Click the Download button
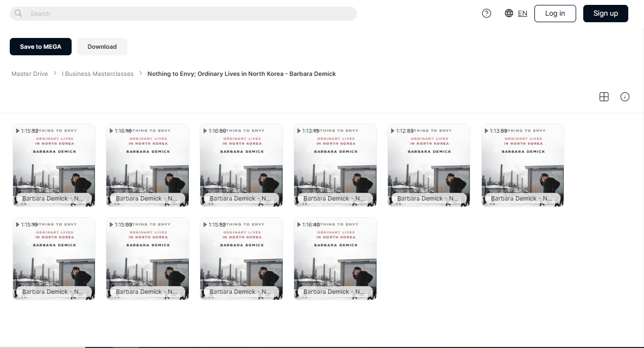 click(x=102, y=47)
